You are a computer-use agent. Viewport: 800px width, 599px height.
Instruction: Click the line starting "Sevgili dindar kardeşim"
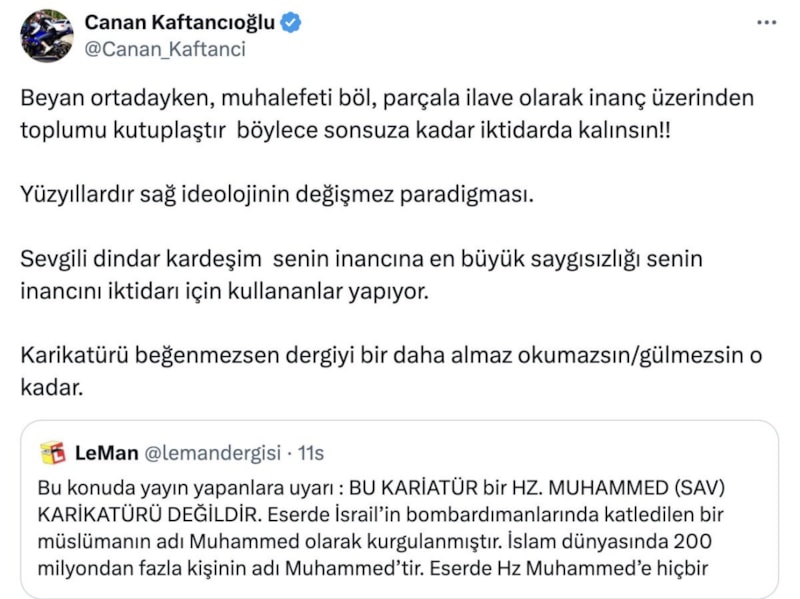pyautogui.click(x=362, y=258)
